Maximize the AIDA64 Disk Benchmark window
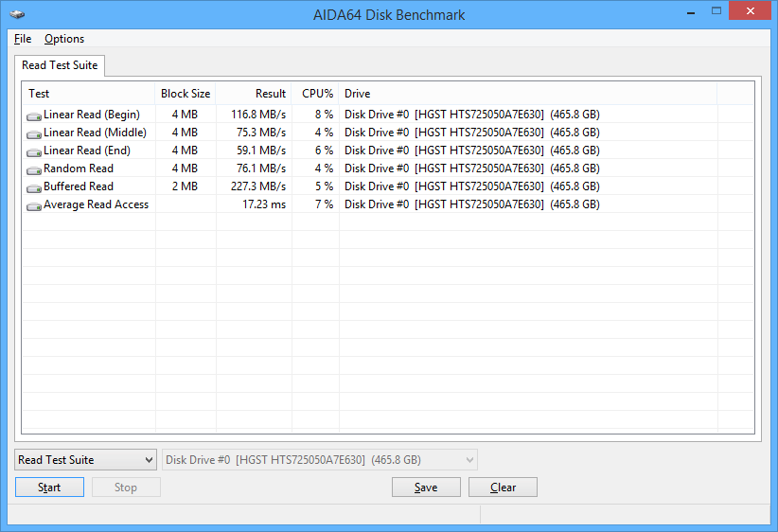The image size is (778, 532). (716, 11)
